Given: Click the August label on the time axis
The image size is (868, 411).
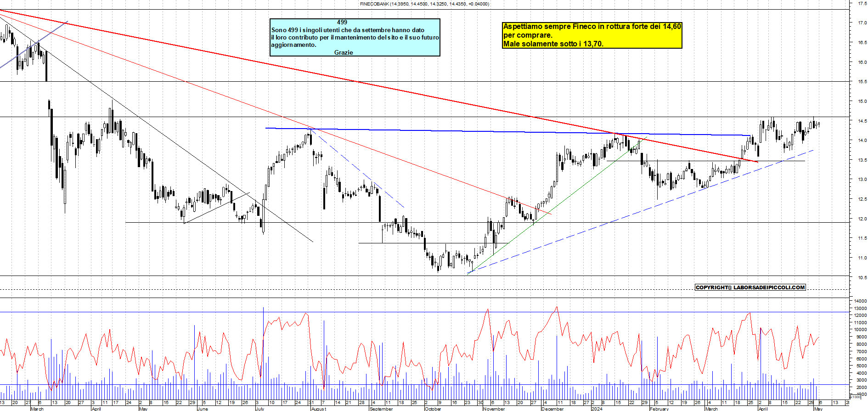Looking at the screenshot, I should [319, 409].
